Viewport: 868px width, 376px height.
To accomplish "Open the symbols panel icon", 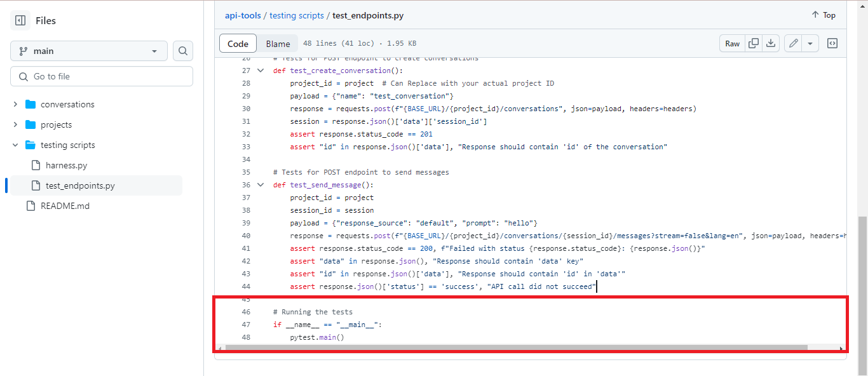I will (832, 43).
